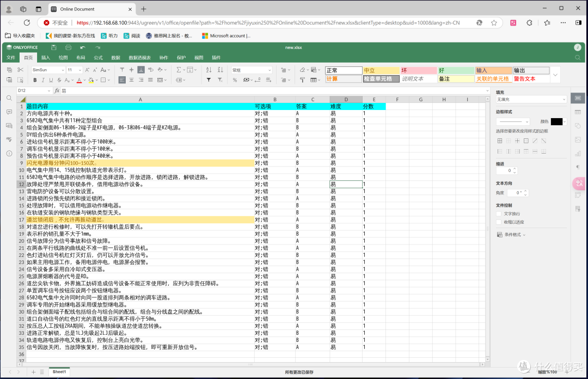The height and width of the screenshot is (379, 588).
Task: Switch to the 视图 tab
Action: point(199,57)
